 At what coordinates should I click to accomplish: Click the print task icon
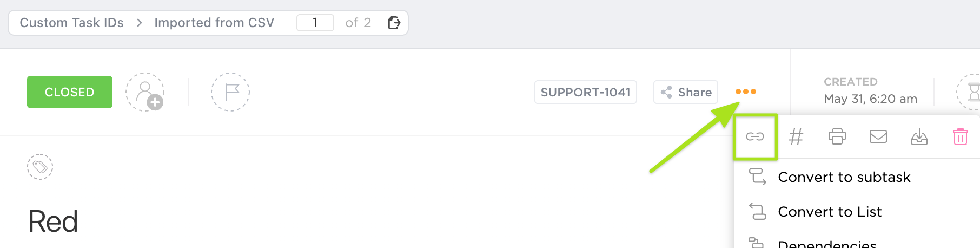(x=837, y=136)
